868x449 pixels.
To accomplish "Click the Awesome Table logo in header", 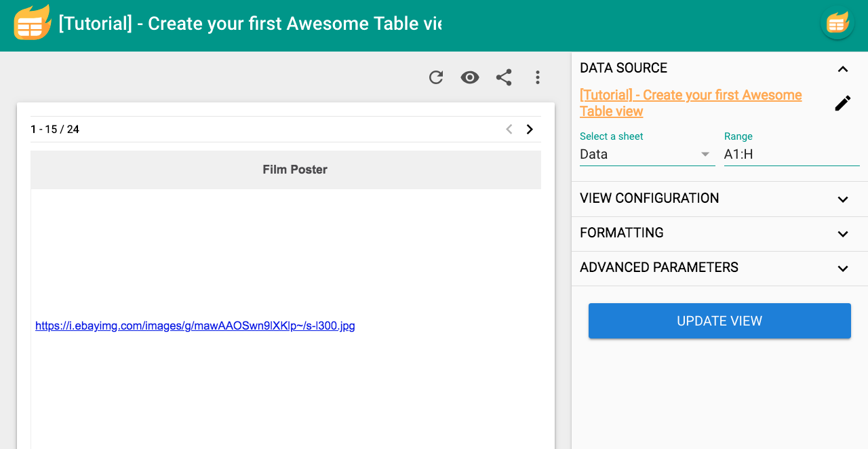I will click(x=32, y=22).
